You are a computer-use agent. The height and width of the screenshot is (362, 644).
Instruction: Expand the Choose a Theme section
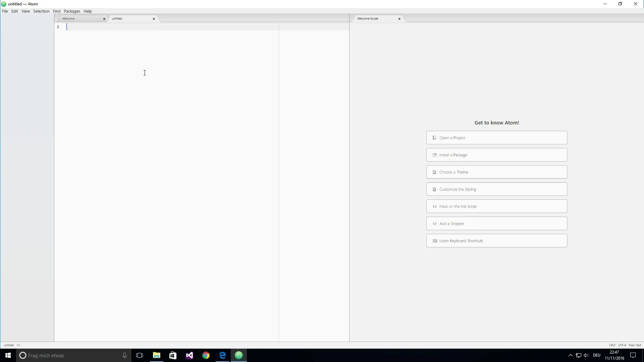[x=497, y=172]
